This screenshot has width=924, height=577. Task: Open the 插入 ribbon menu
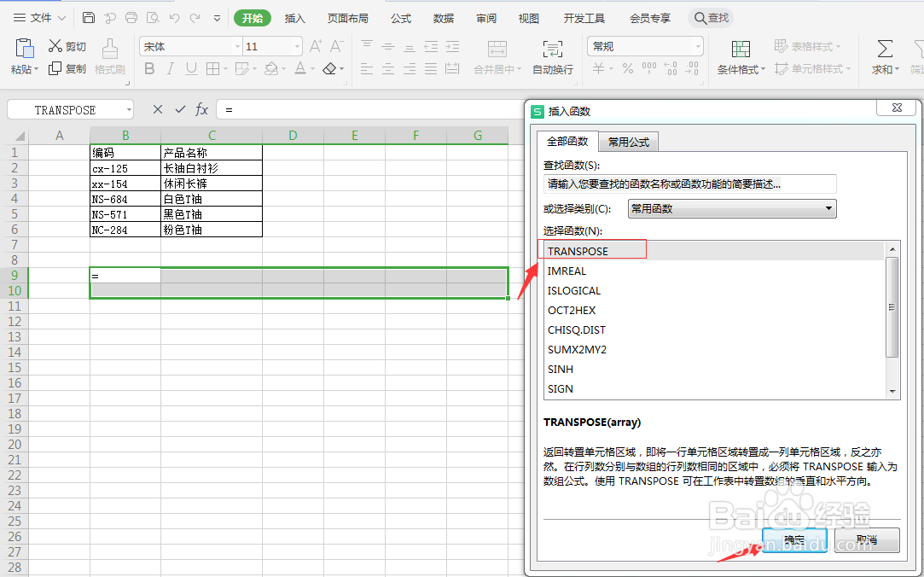pos(294,17)
